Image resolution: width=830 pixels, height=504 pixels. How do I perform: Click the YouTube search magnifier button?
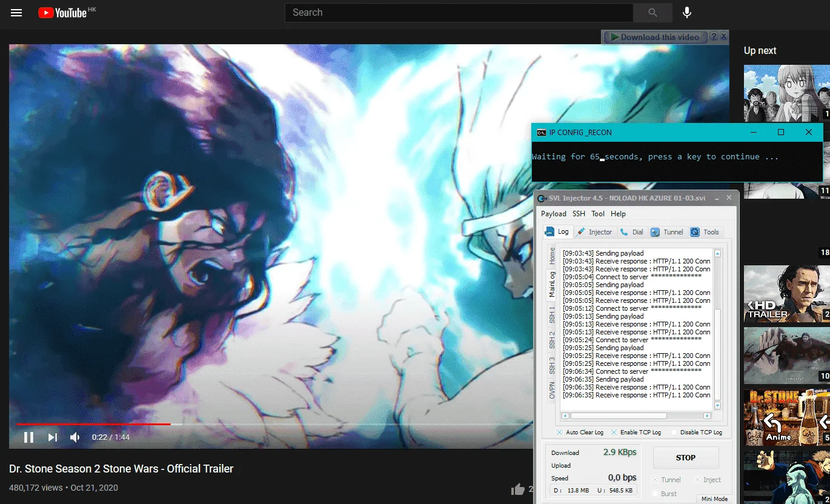coord(652,12)
